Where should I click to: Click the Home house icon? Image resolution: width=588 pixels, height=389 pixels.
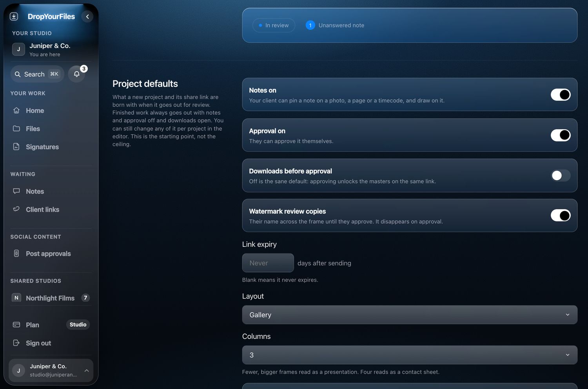pos(16,110)
